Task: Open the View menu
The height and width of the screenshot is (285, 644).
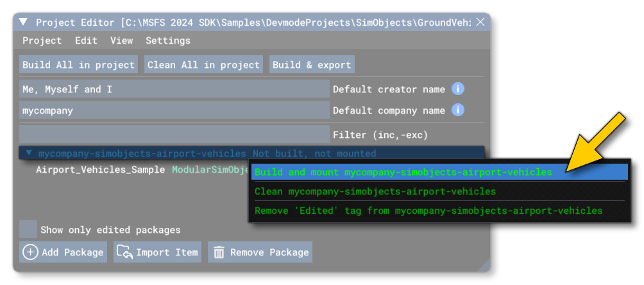Action: pos(122,40)
